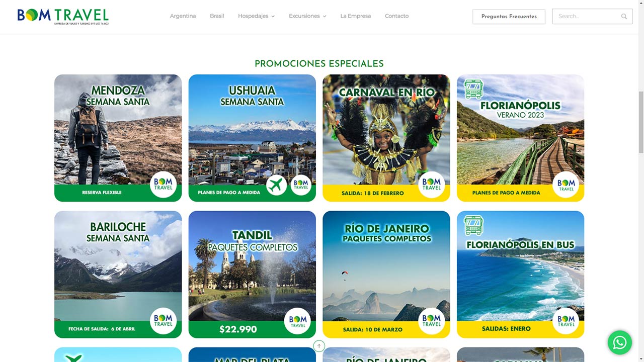
Task: Expand the Hospedajes dropdown menu
Action: 256,16
